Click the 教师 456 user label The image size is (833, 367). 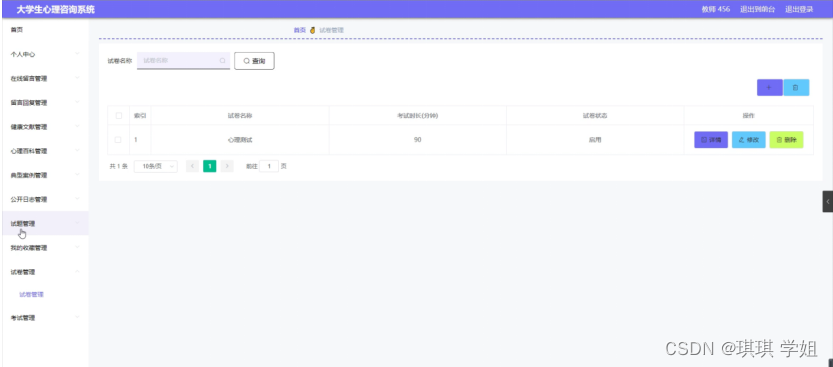[716, 9]
